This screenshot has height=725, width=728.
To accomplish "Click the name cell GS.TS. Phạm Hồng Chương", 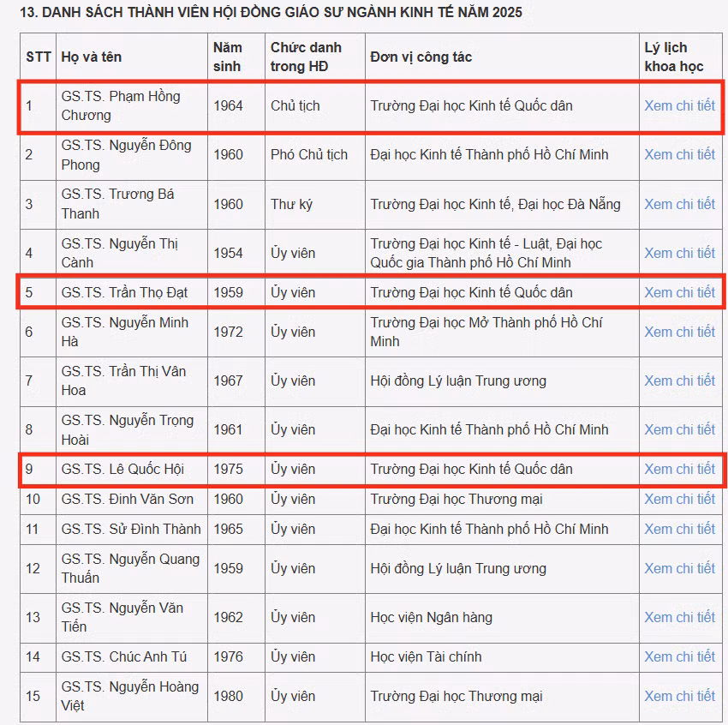I will tap(132, 106).
